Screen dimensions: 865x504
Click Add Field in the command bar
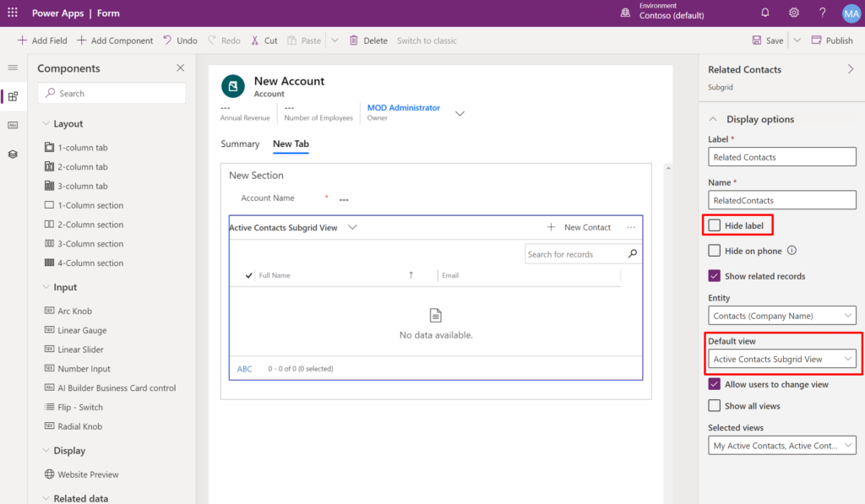click(x=42, y=41)
